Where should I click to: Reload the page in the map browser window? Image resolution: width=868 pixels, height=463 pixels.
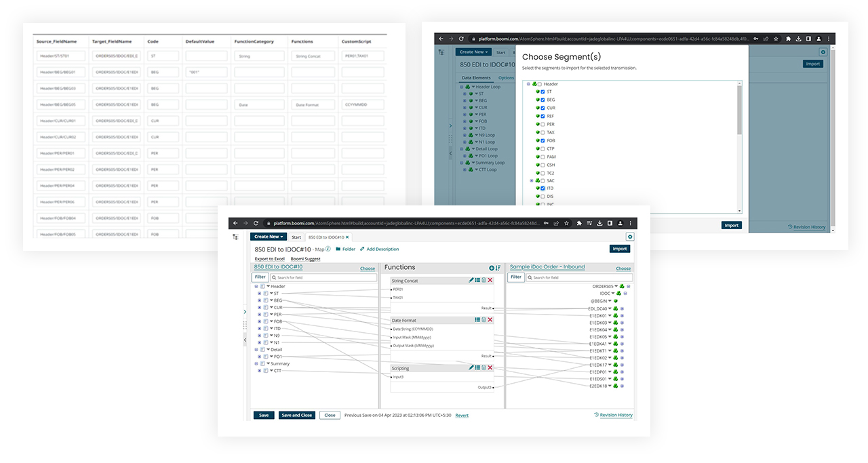[256, 223]
